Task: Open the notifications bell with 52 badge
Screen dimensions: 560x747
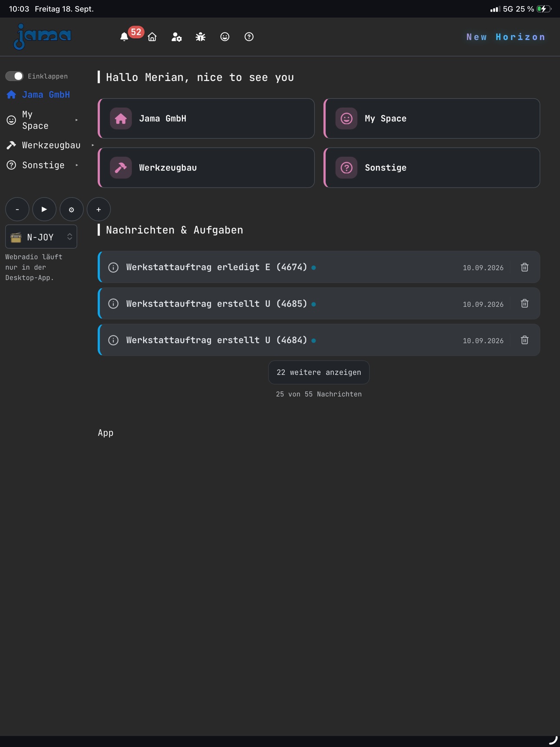Action: (125, 37)
